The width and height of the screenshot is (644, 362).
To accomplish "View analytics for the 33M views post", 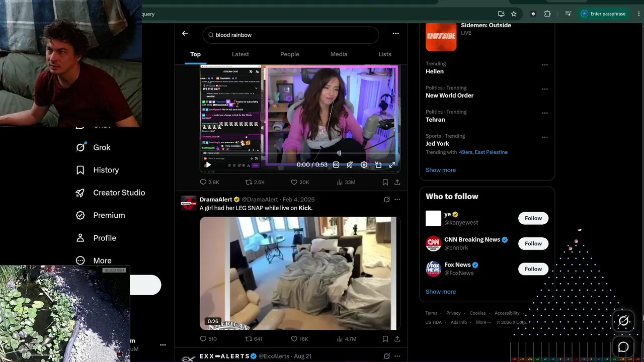I will pos(346,182).
